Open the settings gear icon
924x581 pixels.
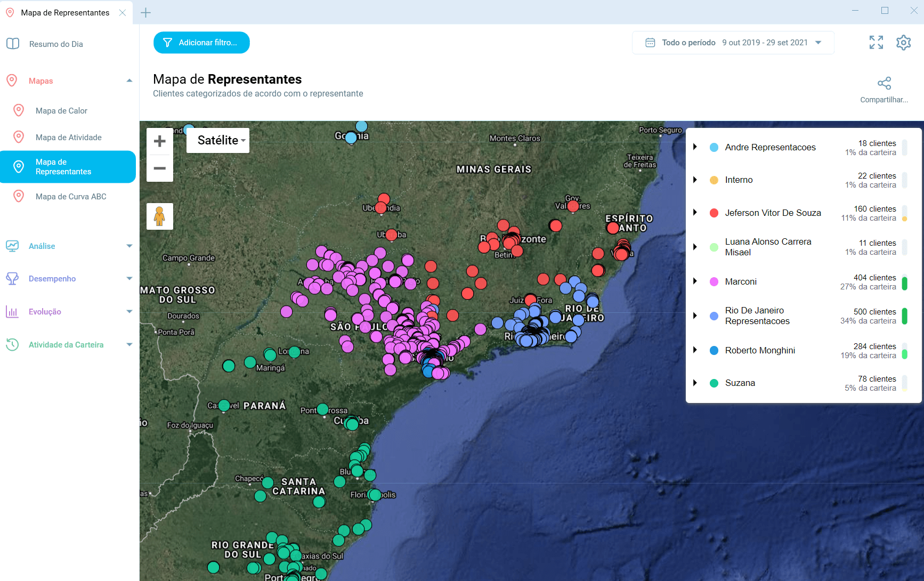(x=904, y=42)
